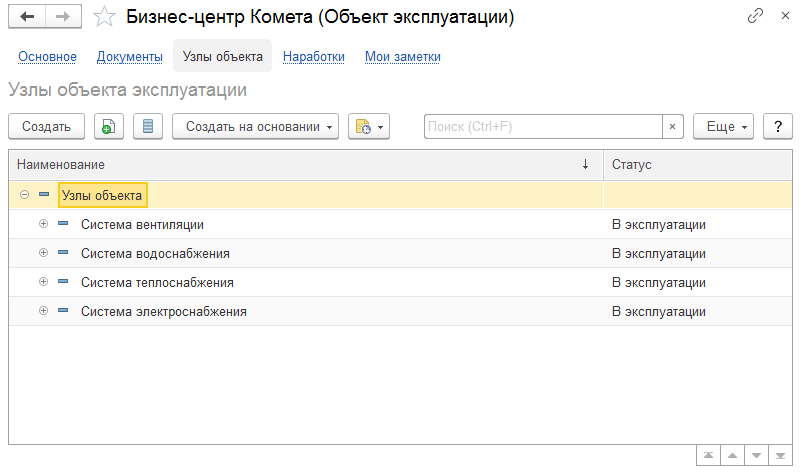Click В эксплуатации status of Система водоснабжения
This screenshot has height=475, width=807.
pyautogui.click(x=658, y=253)
